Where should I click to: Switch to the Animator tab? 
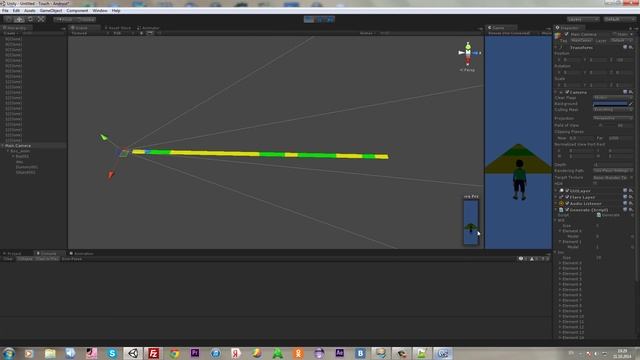pos(149,28)
